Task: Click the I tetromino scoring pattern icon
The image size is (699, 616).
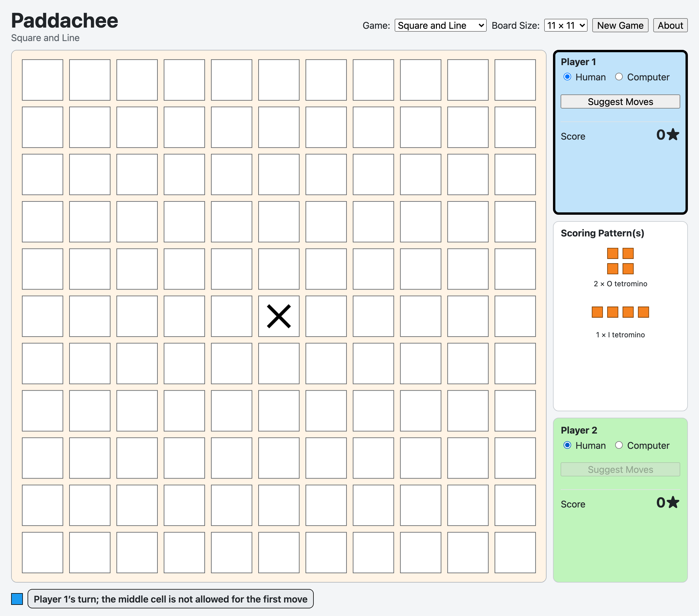Action: click(x=620, y=312)
